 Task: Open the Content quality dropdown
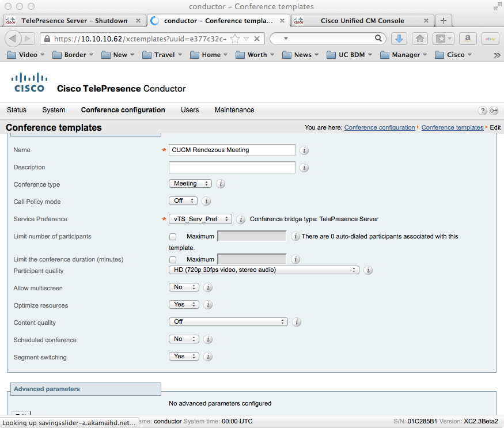tap(228, 321)
